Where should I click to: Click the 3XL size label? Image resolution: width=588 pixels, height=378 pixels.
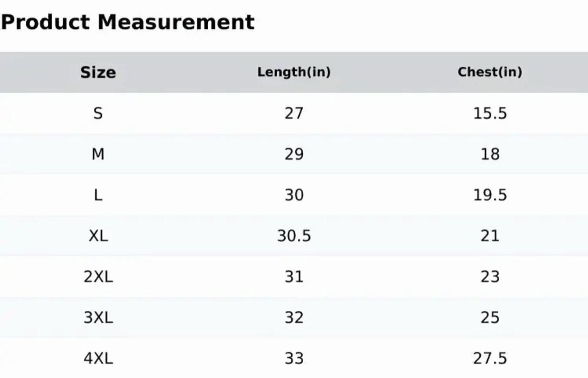(x=98, y=318)
